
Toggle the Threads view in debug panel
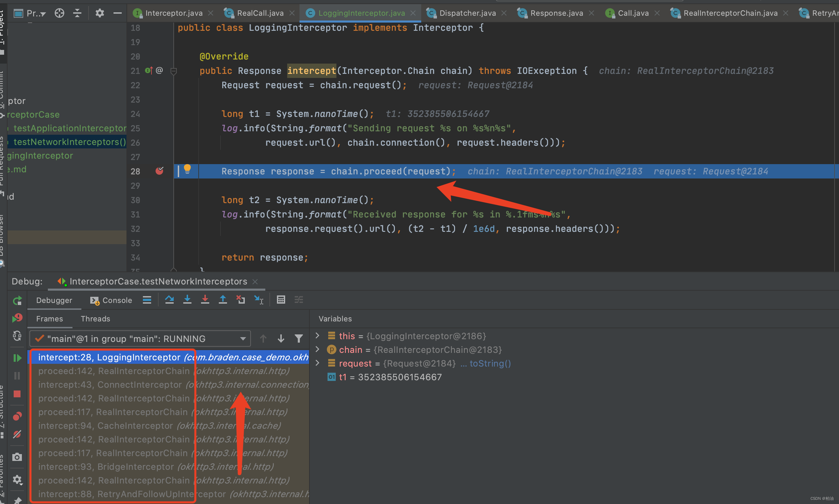click(x=96, y=318)
